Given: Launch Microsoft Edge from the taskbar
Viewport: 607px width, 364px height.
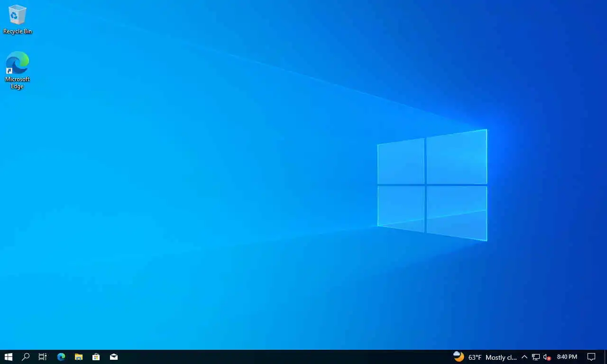Looking at the screenshot, I should click(x=61, y=357).
